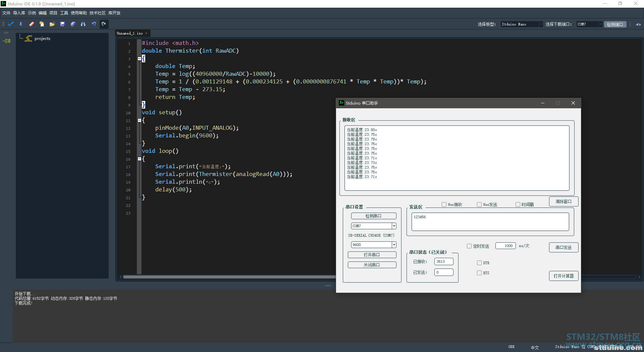The height and width of the screenshot is (352, 644).
Task: Open the 工具 menu
Action: 64,13
